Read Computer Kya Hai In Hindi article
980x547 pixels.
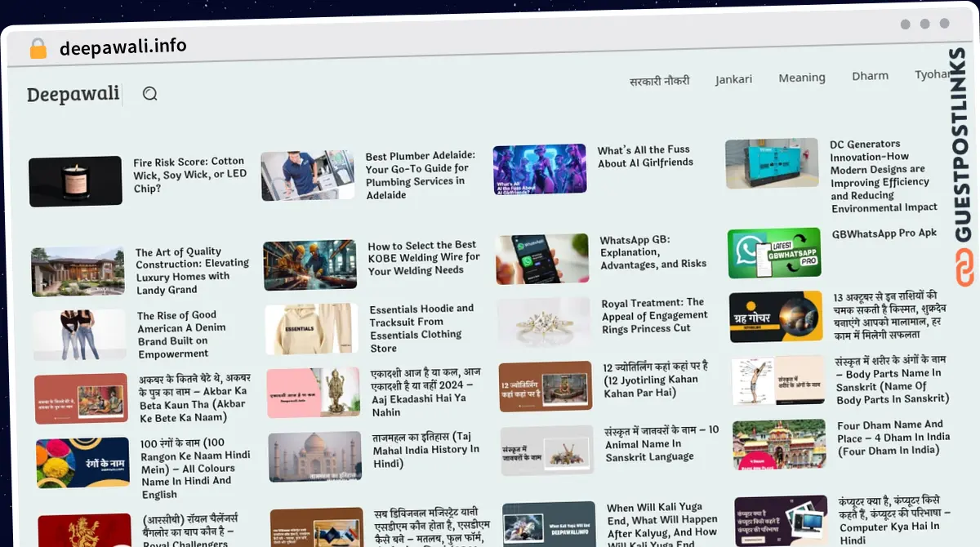click(895, 519)
